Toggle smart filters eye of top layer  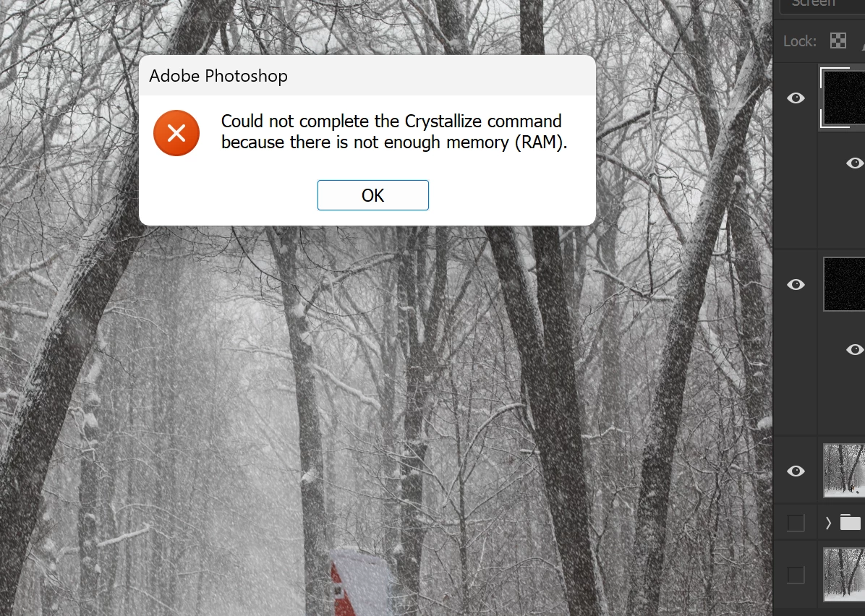pos(855,163)
